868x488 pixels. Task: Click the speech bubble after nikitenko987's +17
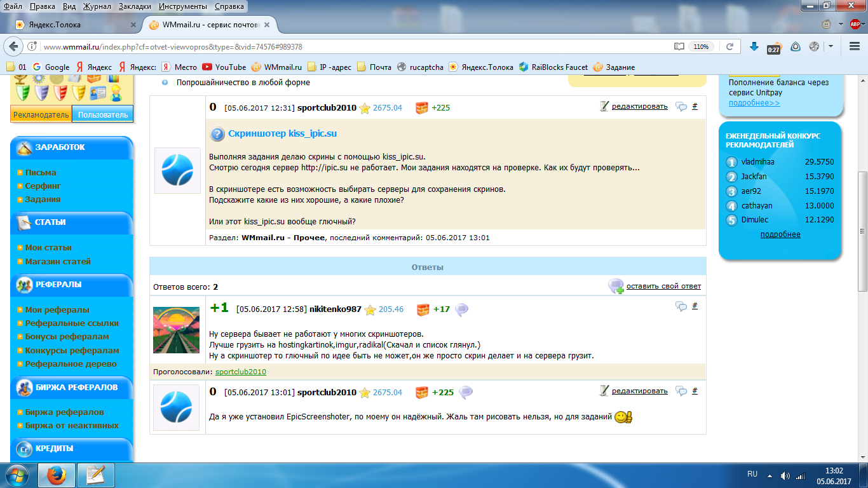pos(462,309)
